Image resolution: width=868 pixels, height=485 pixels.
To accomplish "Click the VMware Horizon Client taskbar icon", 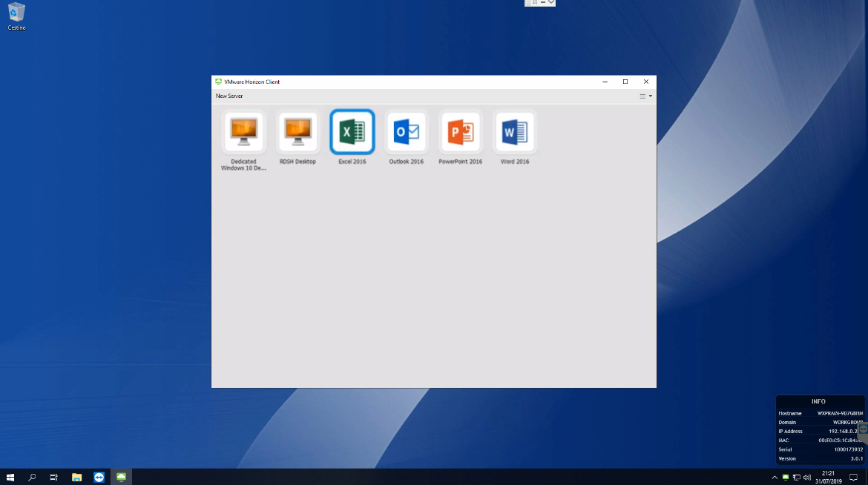I will [121, 477].
